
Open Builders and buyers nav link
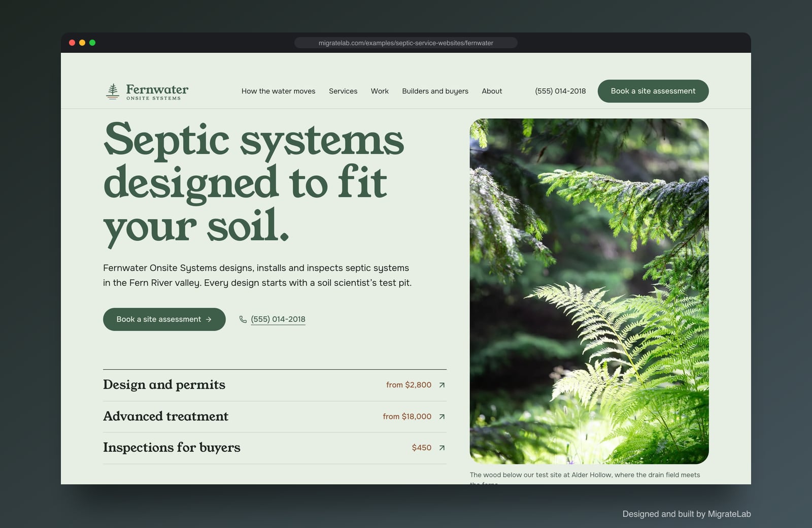pyautogui.click(x=435, y=91)
